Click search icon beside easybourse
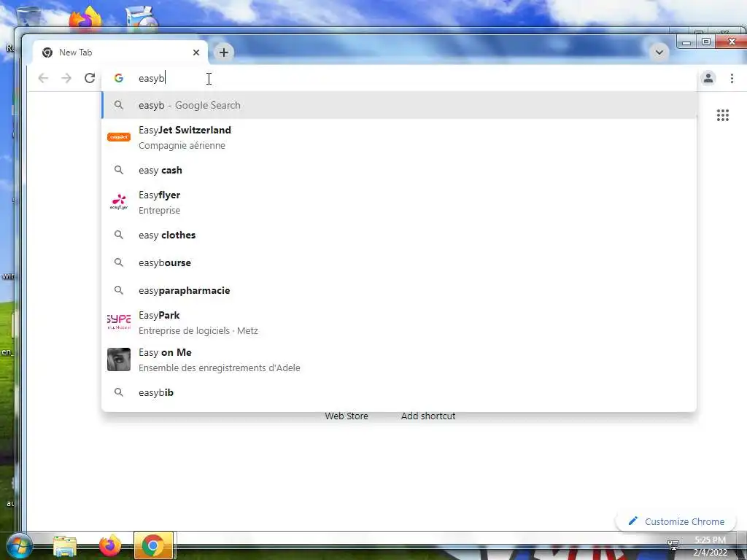 119,262
